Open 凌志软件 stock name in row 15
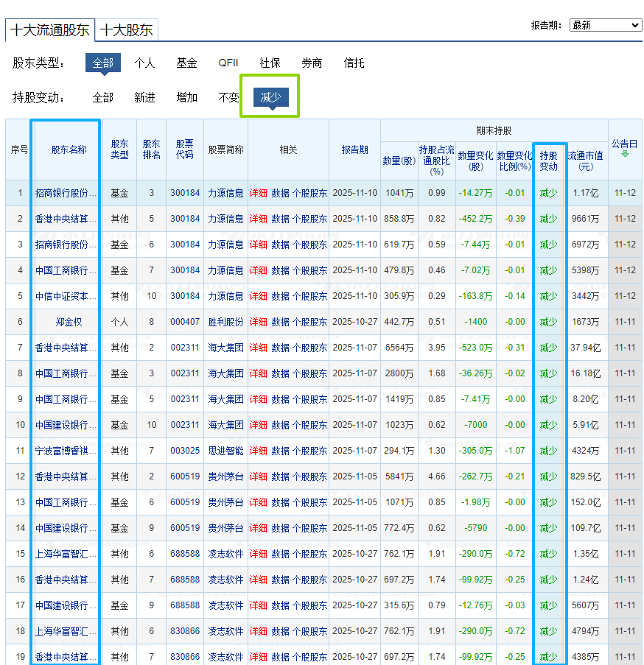Screen dimensions: 644x665 point(225,555)
